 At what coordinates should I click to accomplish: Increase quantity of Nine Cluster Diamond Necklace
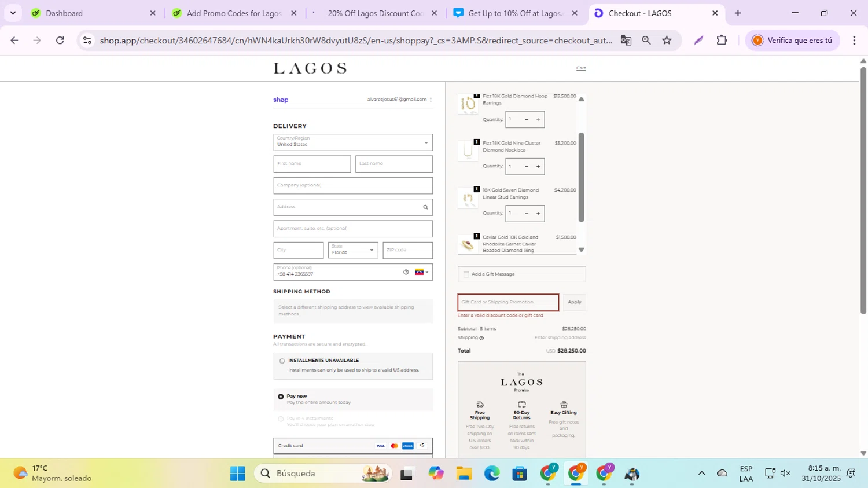[x=538, y=167]
